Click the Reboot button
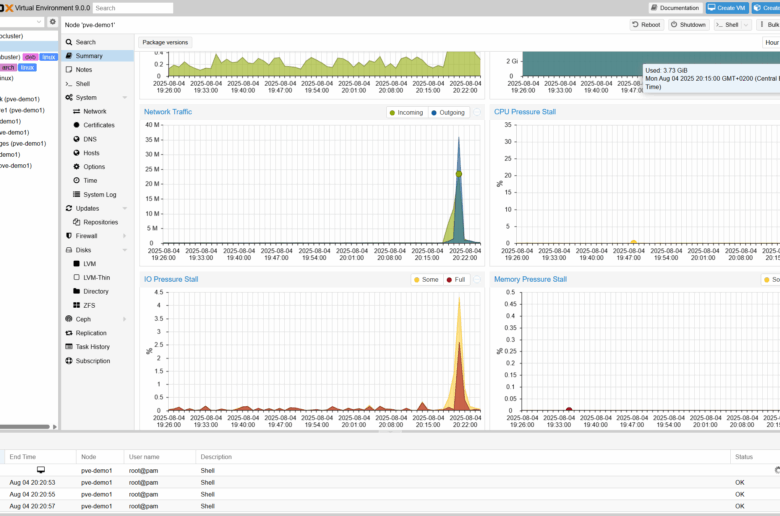This screenshot has height=516, width=780. (646, 25)
